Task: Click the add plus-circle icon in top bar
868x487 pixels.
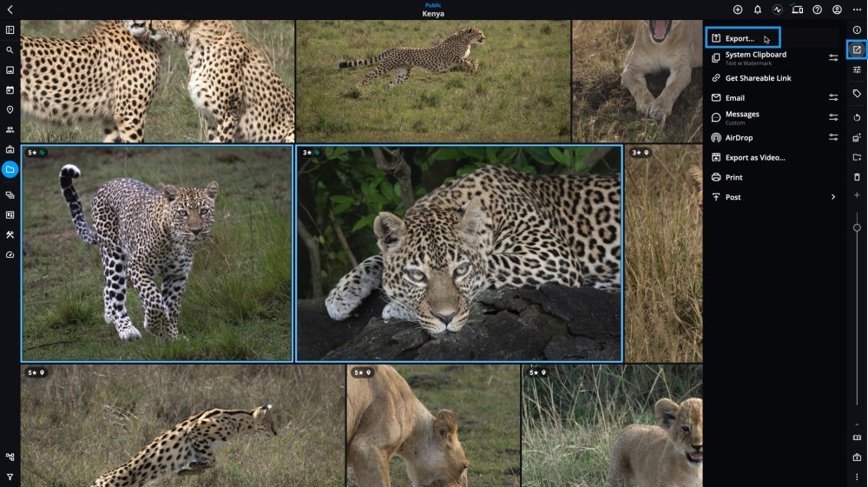Action: click(x=737, y=10)
